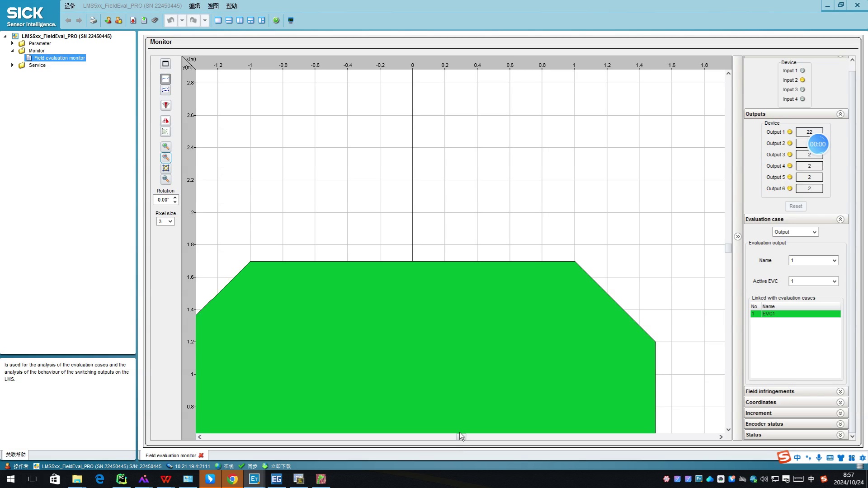The width and height of the screenshot is (868, 488).
Task: Toggle the scan points display mode button
Action: click(165, 90)
